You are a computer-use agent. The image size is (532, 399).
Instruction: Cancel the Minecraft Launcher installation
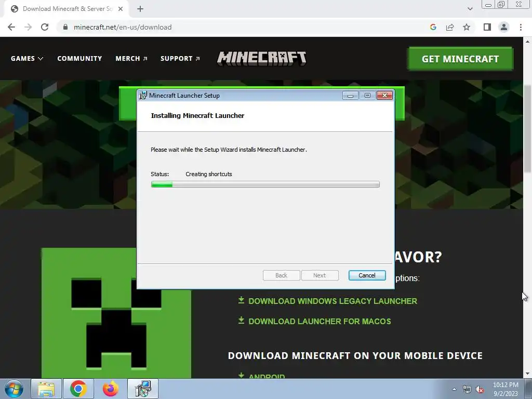[x=367, y=275]
